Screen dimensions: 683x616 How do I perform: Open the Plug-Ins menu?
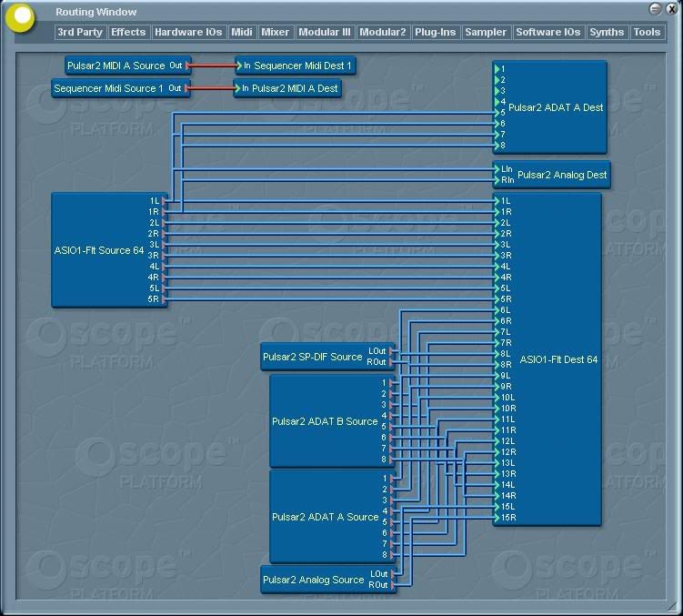[x=435, y=32]
